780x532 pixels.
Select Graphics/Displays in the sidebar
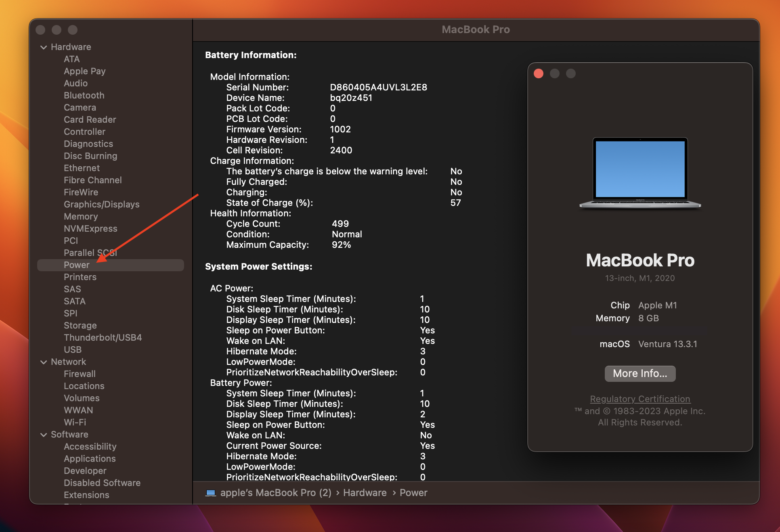101,204
